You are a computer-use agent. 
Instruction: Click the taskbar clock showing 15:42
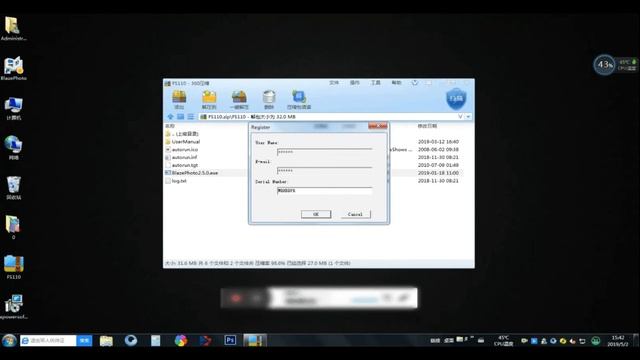click(618, 341)
